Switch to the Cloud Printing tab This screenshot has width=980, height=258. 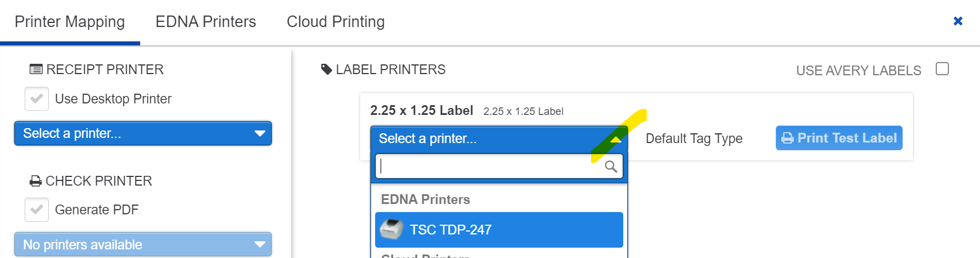[335, 22]
